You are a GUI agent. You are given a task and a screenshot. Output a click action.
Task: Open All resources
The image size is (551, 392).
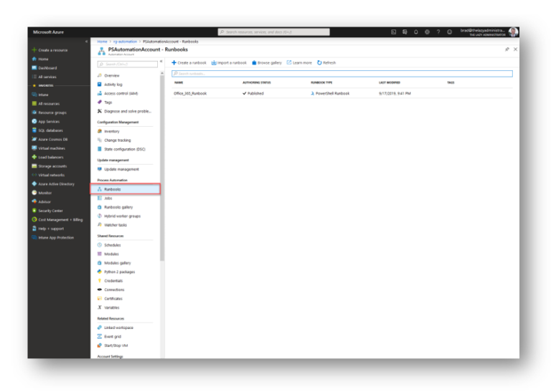tap(46, 103)
